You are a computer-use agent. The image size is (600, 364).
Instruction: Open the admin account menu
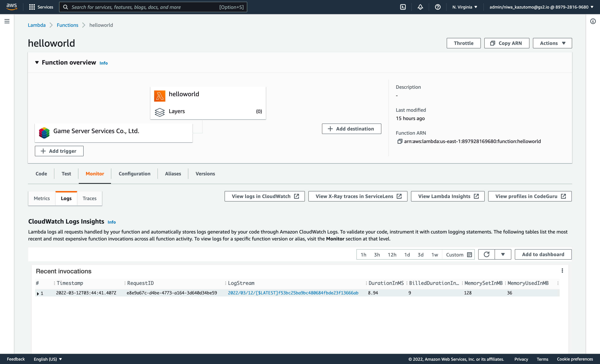(x=542, y=7)
